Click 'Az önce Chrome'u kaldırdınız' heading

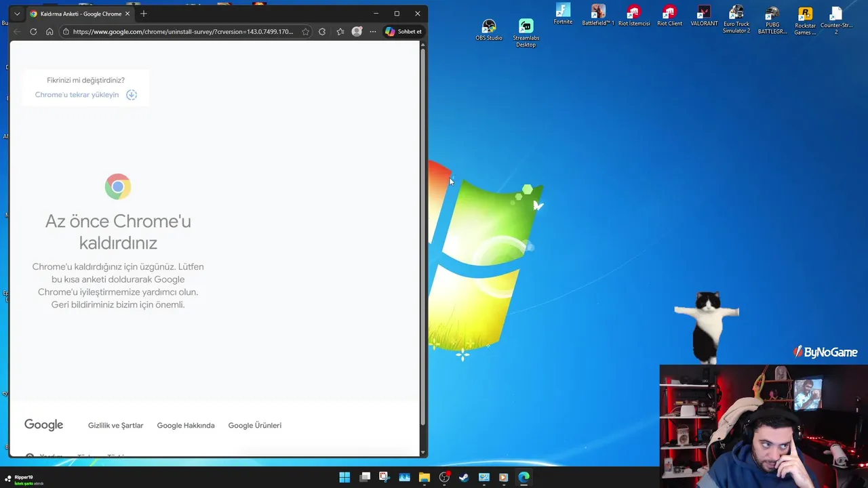click(118, 232)
